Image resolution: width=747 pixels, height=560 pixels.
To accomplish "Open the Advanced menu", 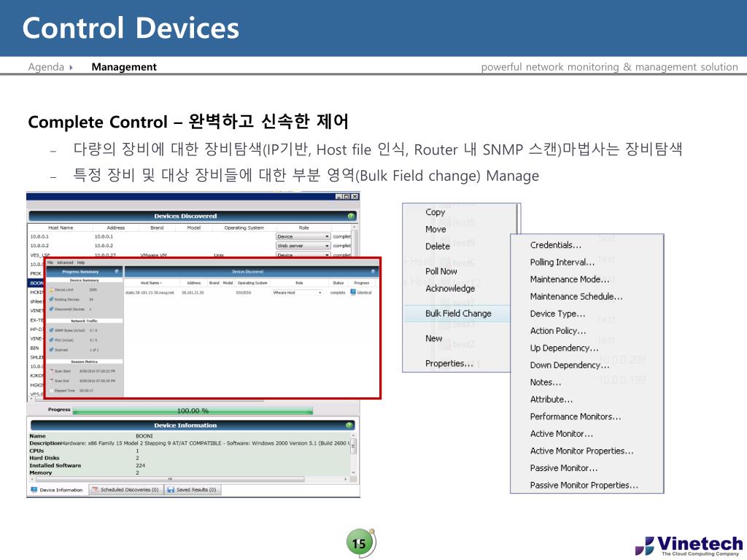I will 65,262.
